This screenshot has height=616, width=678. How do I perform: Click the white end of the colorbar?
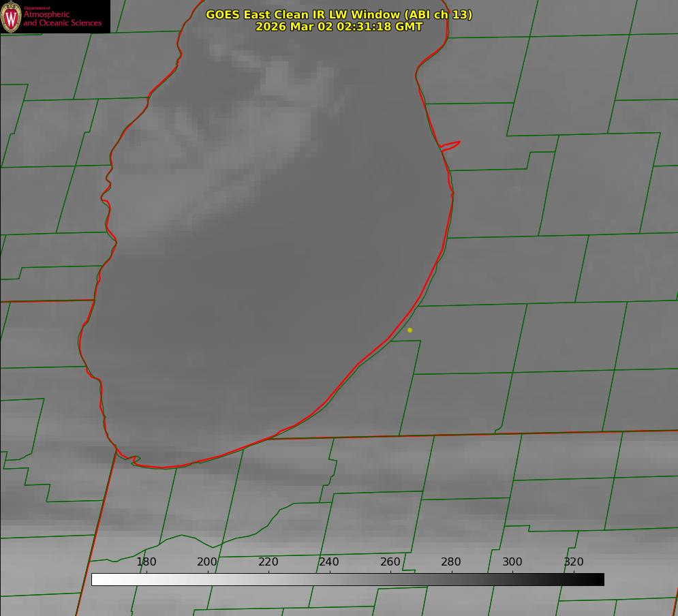(97, 579)
